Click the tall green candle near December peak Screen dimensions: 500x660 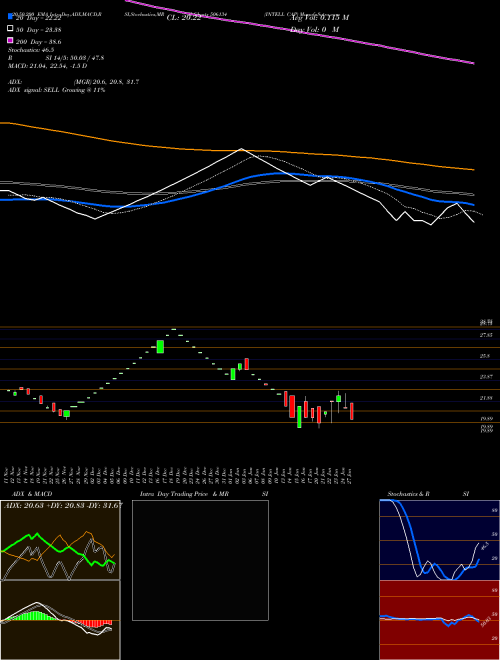[x=160, y=347]
